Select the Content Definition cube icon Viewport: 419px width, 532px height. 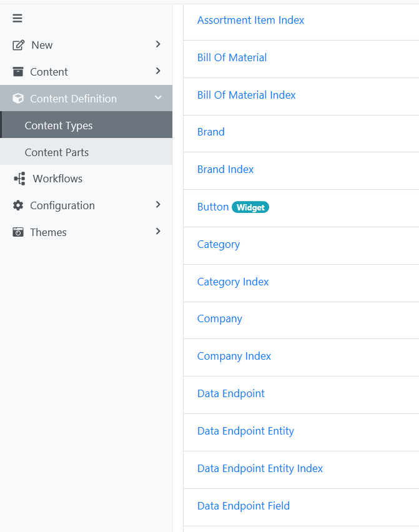17,98
